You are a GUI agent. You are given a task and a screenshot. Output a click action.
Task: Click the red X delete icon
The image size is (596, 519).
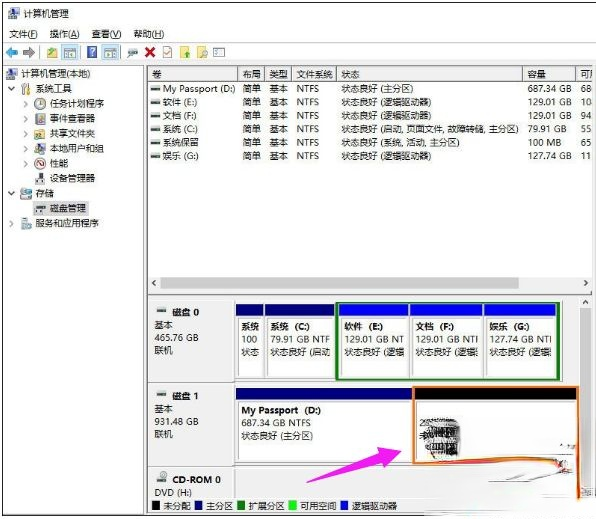tap(150, 52)
